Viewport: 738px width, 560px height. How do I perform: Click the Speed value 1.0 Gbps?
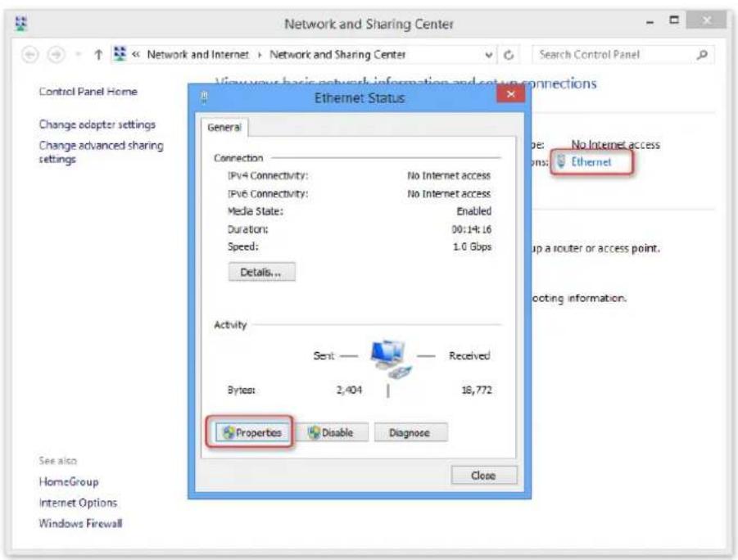472,246
